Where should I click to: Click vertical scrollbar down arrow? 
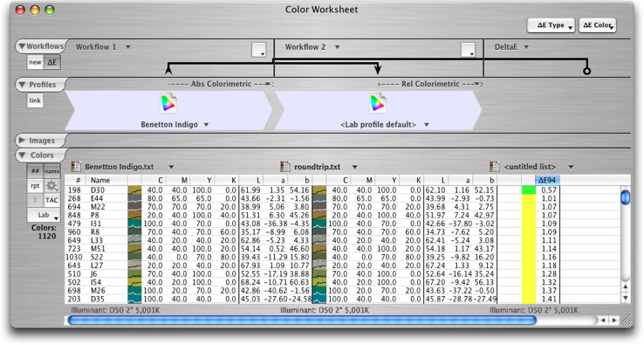click(625, 297)
